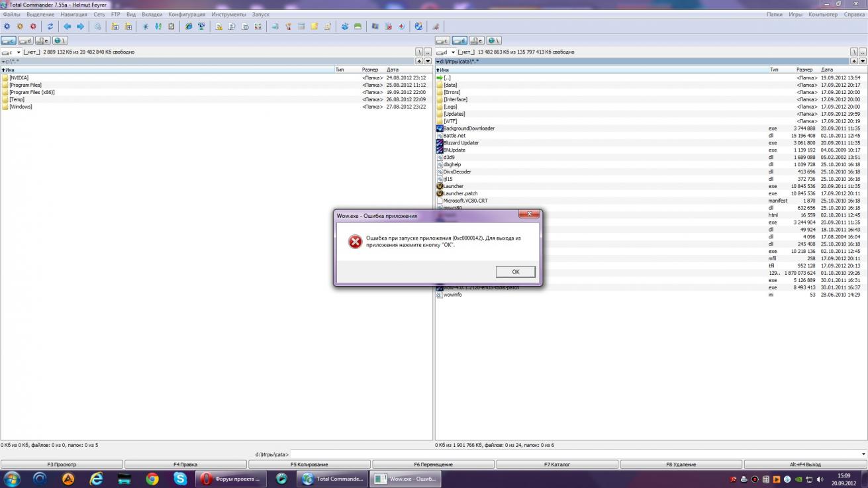Switch right panel to drive c
Viewport: 868px width, 488px height.
tap(442, 41)
